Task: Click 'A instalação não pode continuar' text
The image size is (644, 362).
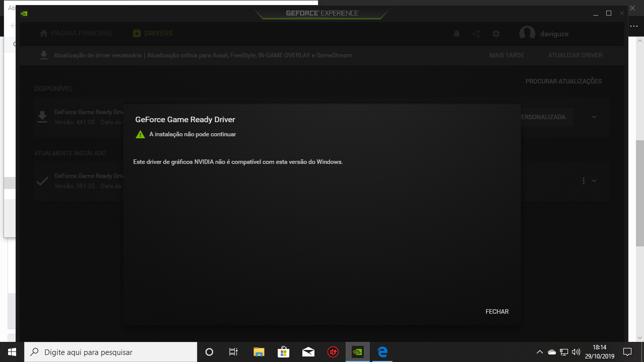Action: pos(193,134)
